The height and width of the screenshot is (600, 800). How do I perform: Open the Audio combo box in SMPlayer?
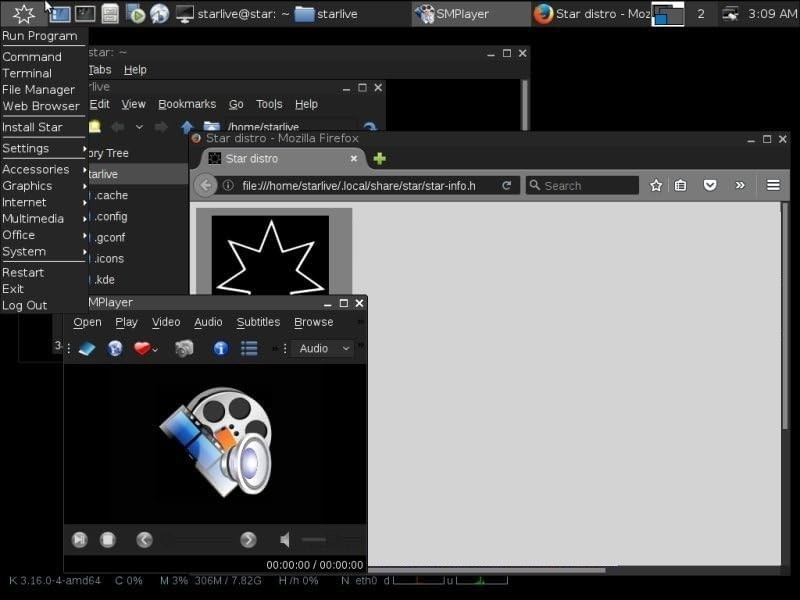322,348
